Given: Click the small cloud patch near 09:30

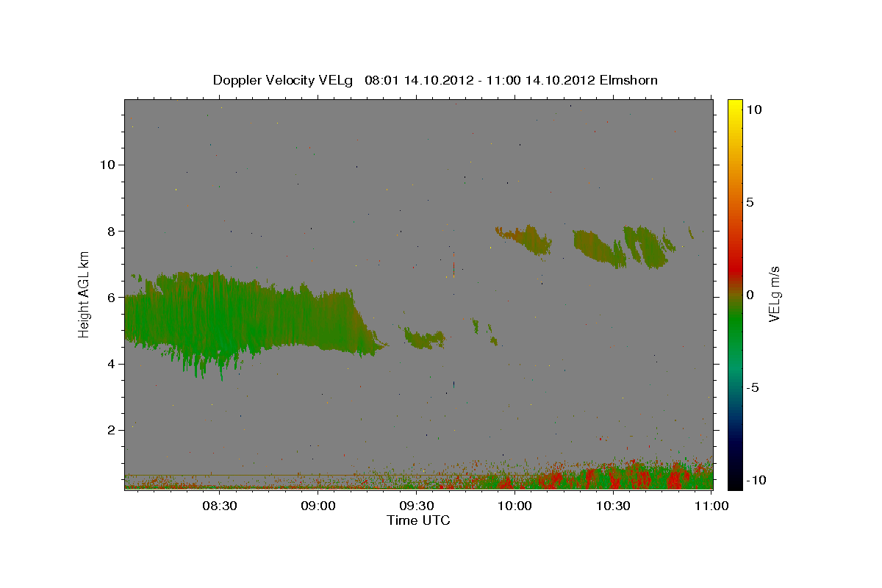Looking at the screenshot, I should pos(425,339).
